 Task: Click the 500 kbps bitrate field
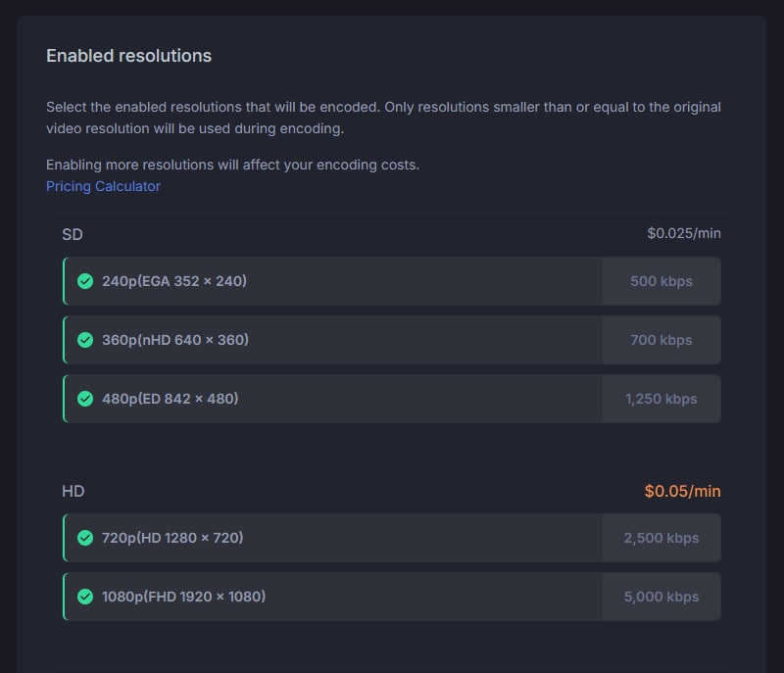(661, 281)
